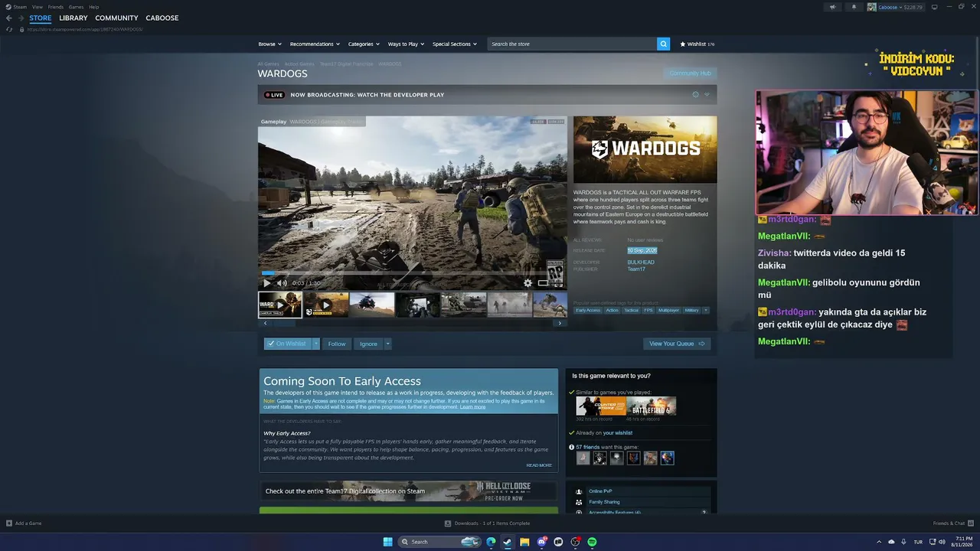Expand the Ways to Play dropdown
Viewport: 980px width, 551px height.
(x=406, y=44)
